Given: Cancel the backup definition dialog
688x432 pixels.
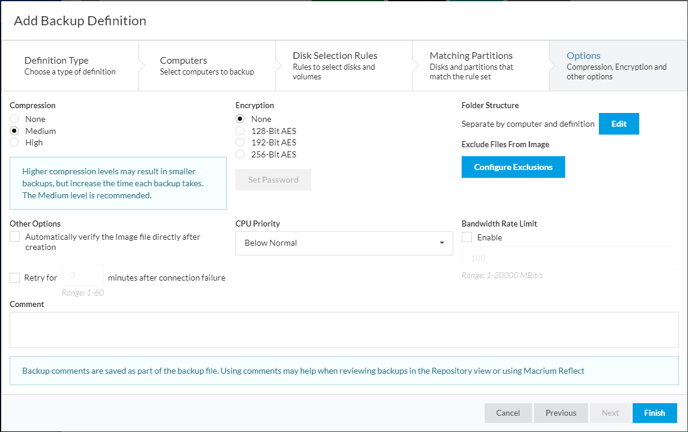Looking at the screenshot, I should [508, 413].
